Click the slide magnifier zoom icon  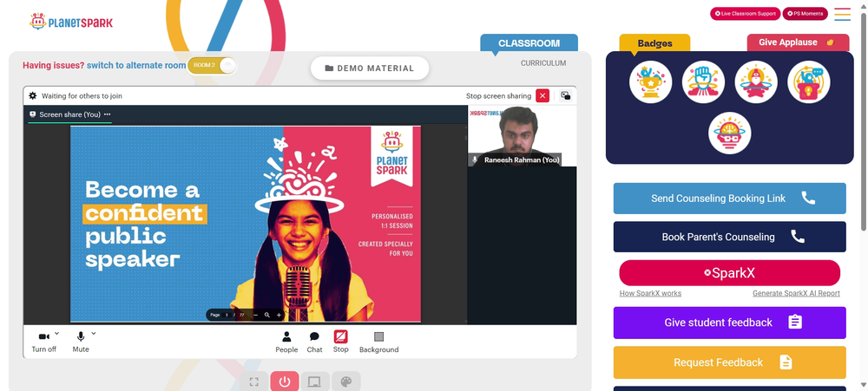coord(266,315)
